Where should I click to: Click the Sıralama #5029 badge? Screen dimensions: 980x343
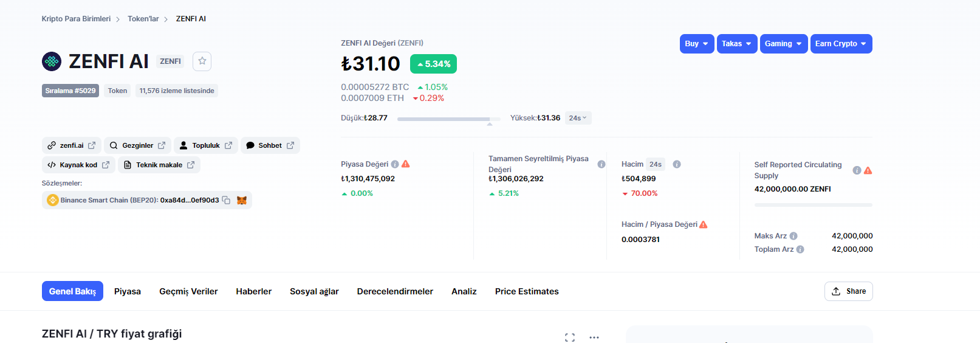click(x=70, y=91)
